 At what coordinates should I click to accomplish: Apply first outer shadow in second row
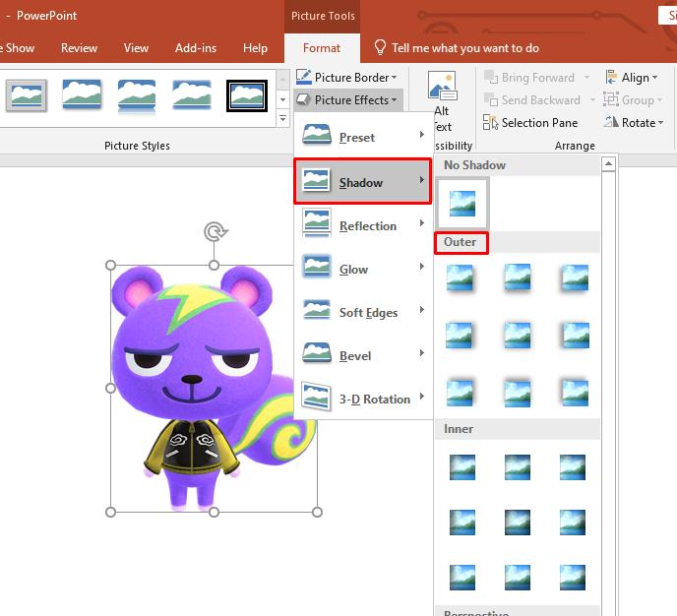point(460,336)
